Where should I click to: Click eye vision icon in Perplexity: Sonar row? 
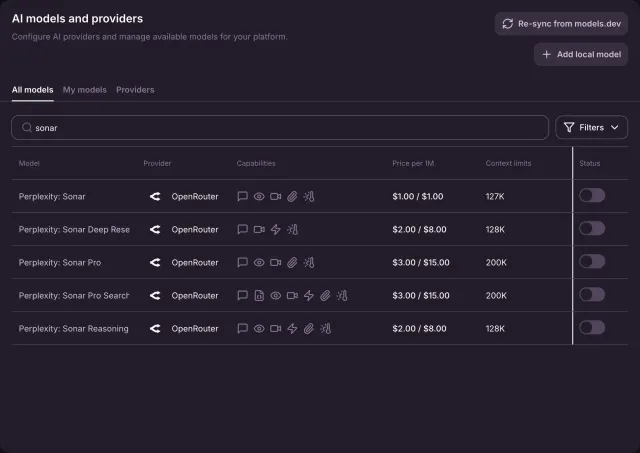point(259,196)
